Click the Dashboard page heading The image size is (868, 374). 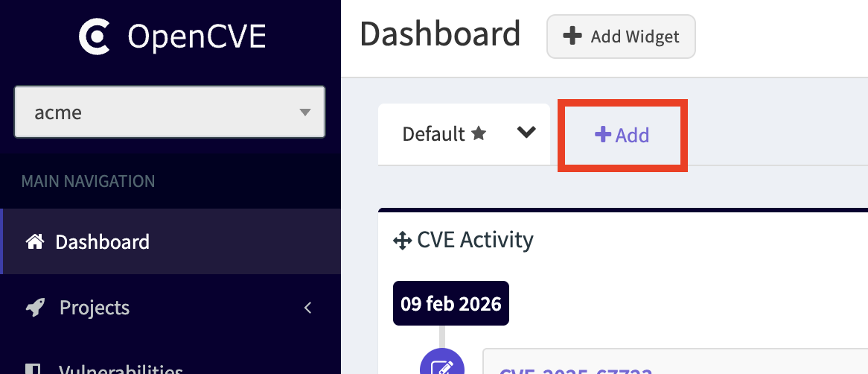440,35
